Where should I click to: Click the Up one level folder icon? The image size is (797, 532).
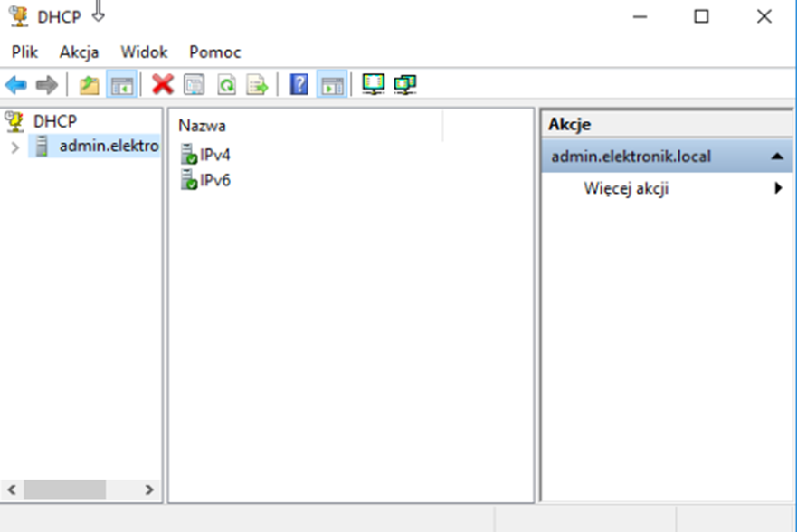click(89, 85)
